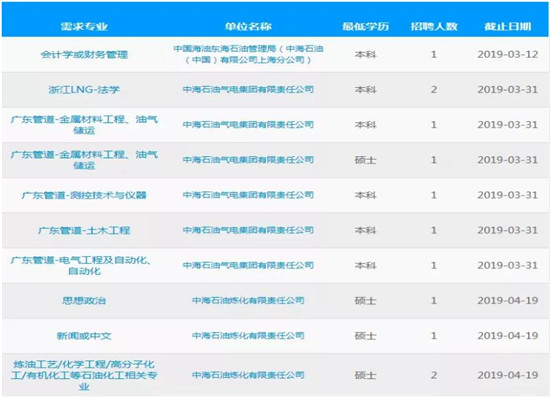Click 中海石油气电集团 link in 测控技术 row
The width and height of the screenshot is (550, 400).
[248, 195]
